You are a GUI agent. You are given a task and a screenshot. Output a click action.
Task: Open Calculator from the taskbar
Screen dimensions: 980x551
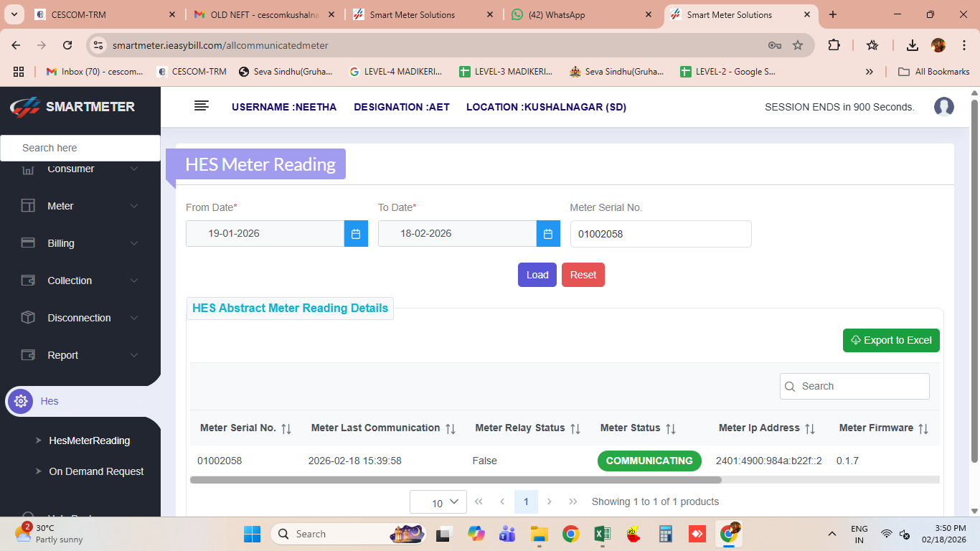click(665, 534)
